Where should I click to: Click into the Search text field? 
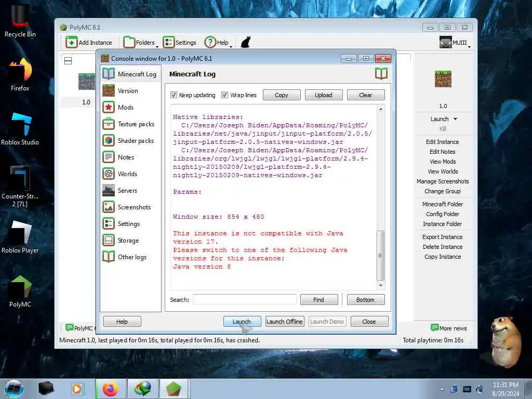pyautogui.click(x=245, y=300)
